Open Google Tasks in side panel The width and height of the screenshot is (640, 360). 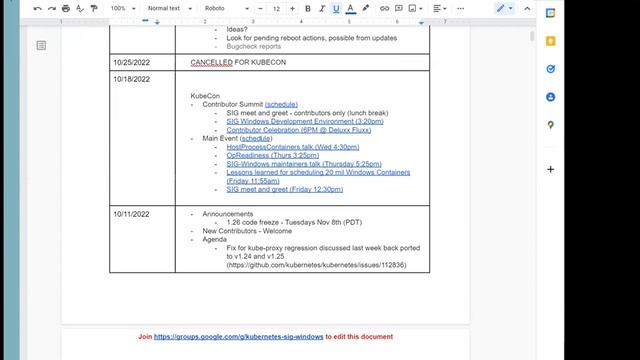click(551, 69)
